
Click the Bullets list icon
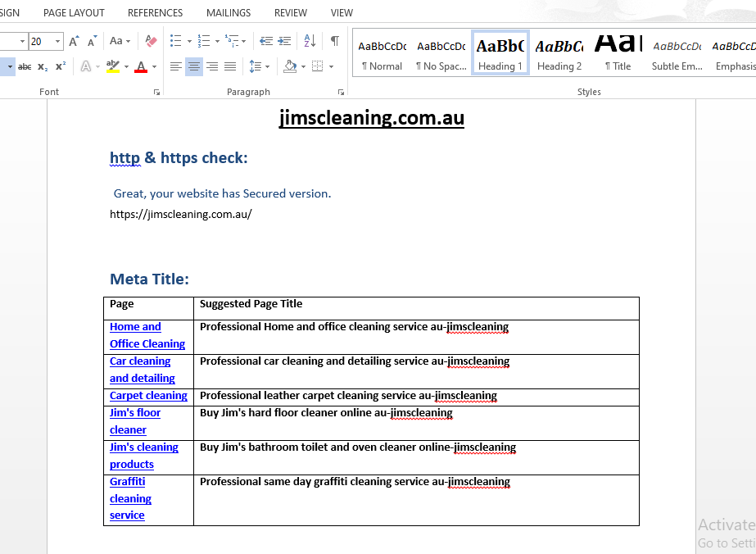click(176, 41)
